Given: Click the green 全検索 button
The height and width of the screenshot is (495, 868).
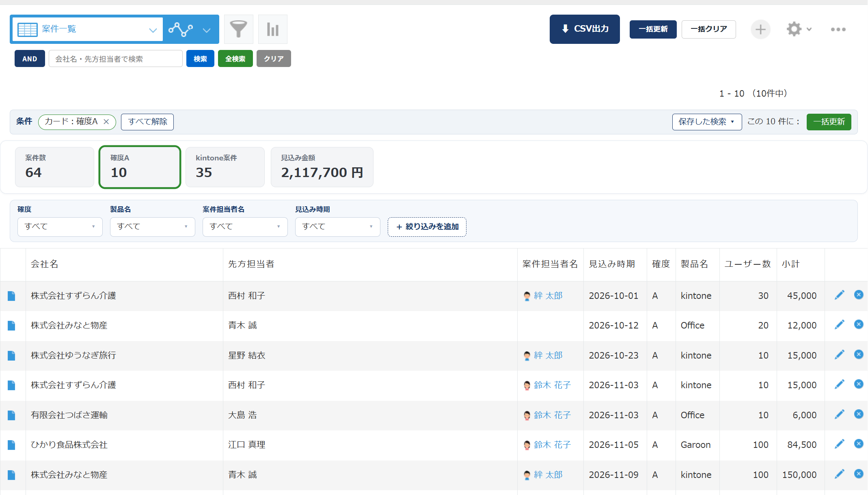Looking at the screenshot, I should pos(235,59).
